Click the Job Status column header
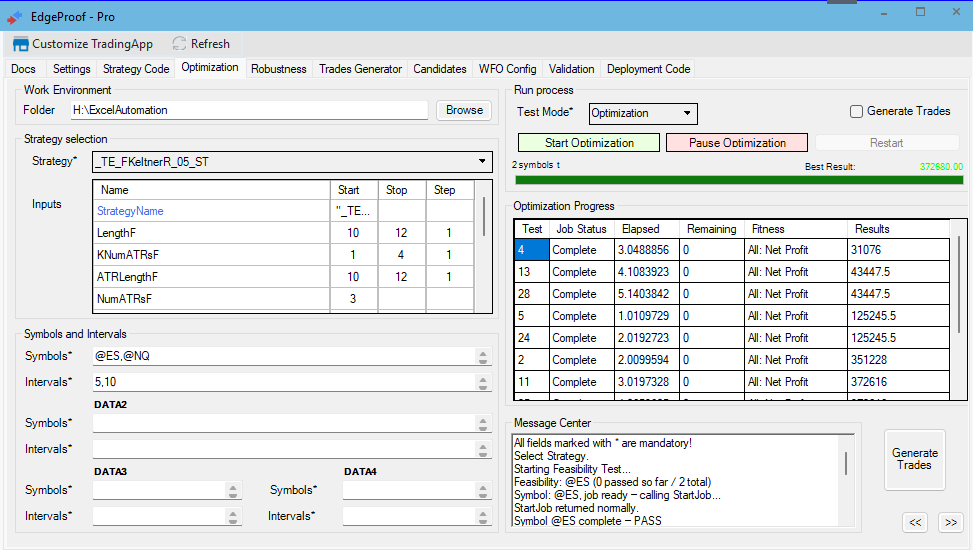Screen dimensions: 973x550 (x=581, y=229)
